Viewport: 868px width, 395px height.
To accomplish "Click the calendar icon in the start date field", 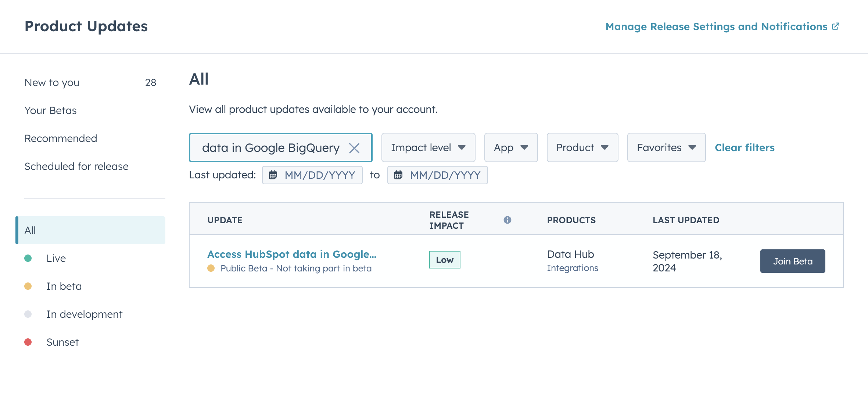I will point(273,175).
